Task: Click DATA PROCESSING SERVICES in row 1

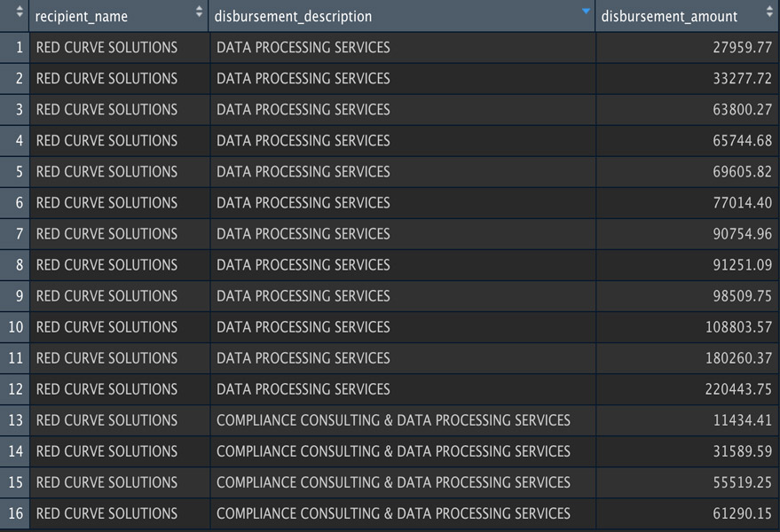Action: coord(303,47)
